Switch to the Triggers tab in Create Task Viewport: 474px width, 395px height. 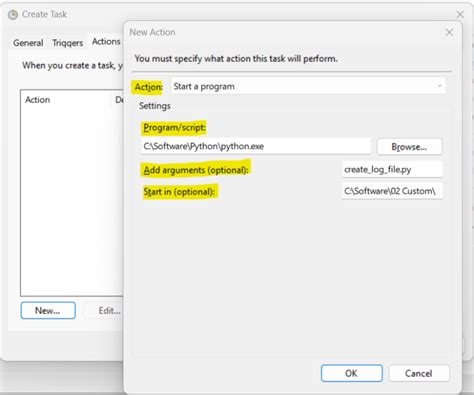68,43
